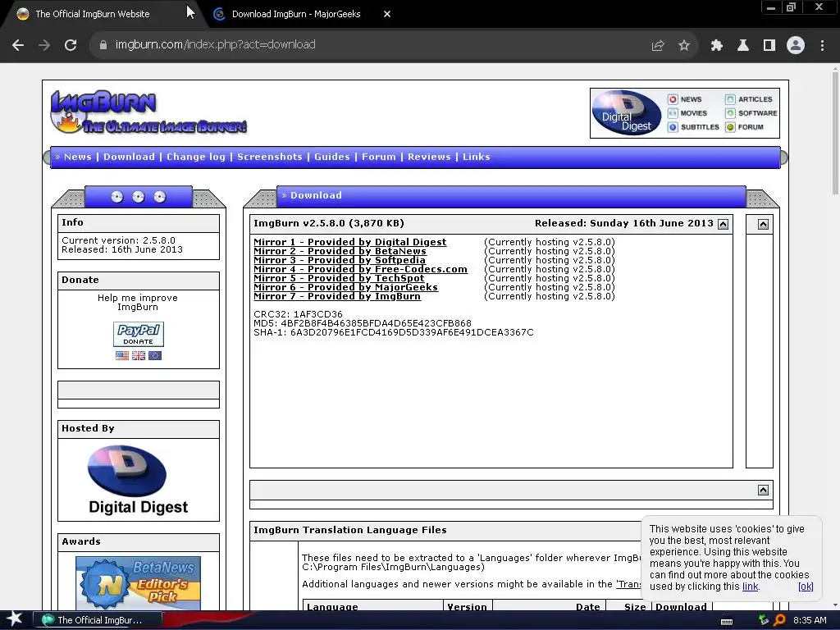The width and height of the screenshot is (840, 630).
Task: Click the tray keyboard icon
Action: (727, 622)
